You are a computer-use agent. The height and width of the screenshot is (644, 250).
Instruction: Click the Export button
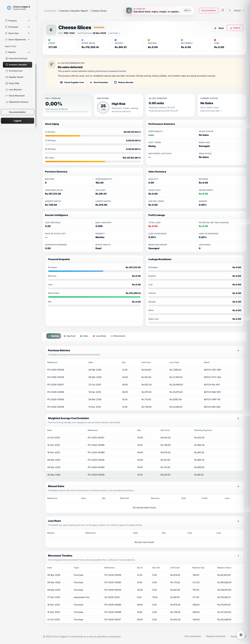point(235,28)
